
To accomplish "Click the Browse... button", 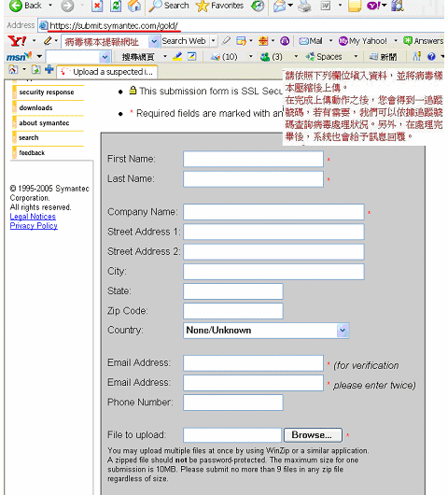I will [313, 435].
